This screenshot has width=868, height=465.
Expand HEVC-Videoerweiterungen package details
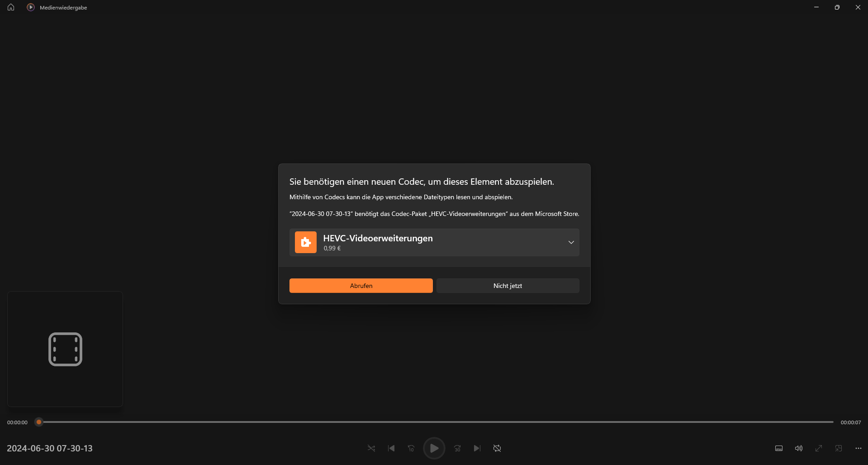571,242
